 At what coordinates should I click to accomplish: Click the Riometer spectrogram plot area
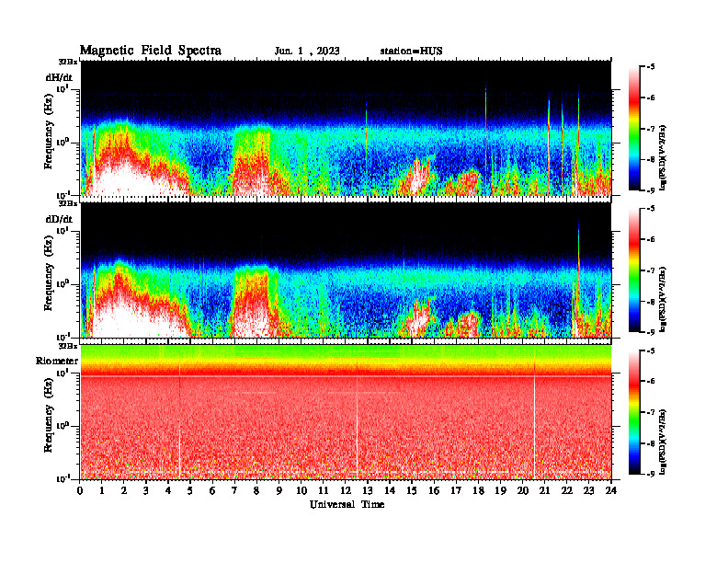point(346,412)
